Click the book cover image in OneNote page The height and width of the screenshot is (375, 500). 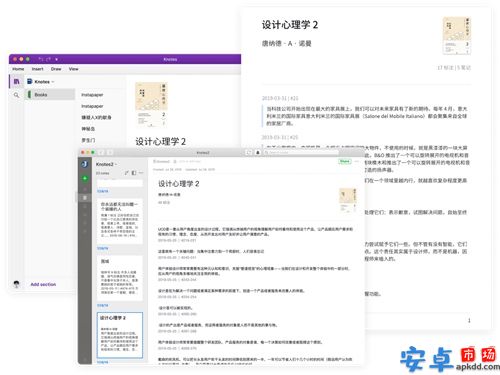pos(151,104)
